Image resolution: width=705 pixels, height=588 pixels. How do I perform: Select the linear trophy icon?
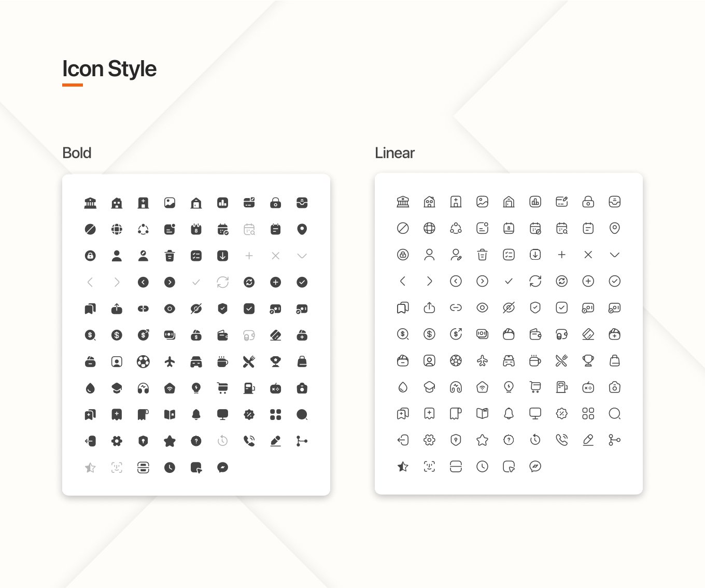[588, 360]
